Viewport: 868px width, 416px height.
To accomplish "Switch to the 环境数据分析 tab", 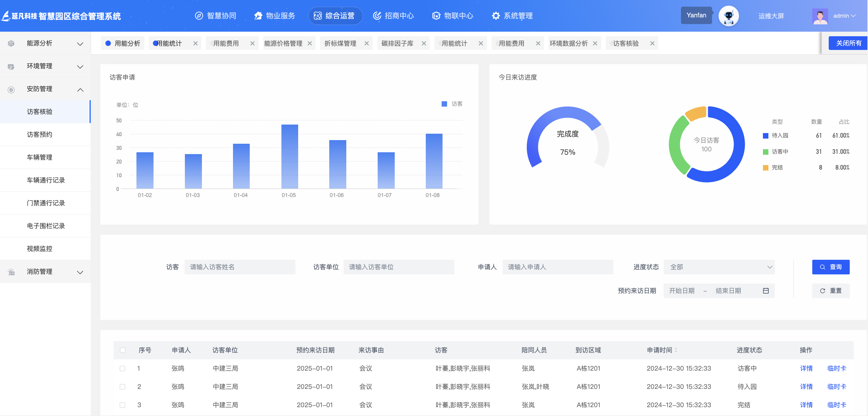I will pyautogui.click(x=568, y=44).
